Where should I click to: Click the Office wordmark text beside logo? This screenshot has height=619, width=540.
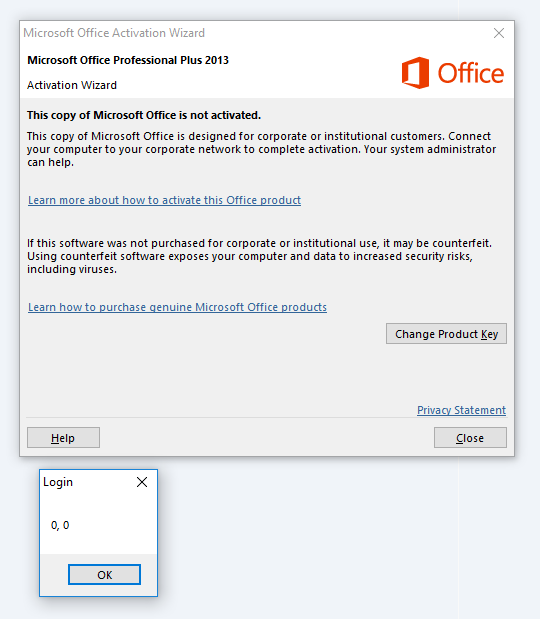point(471,73)
